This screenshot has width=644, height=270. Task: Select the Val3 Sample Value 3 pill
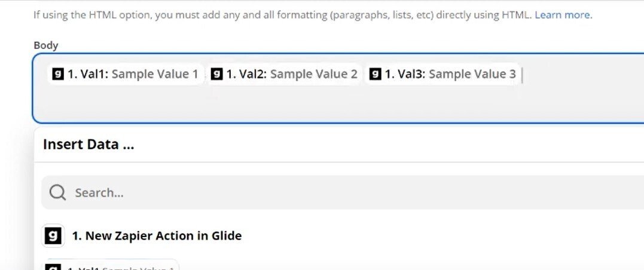(x=442, y=74)
